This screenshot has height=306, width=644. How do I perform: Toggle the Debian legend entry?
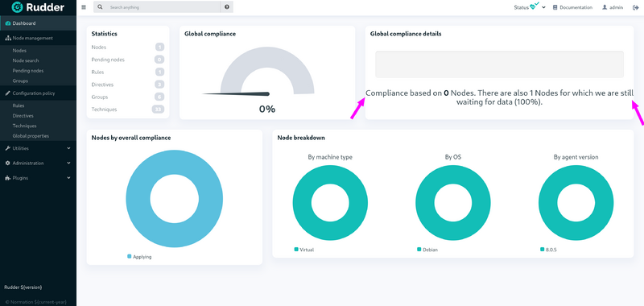(x=427, y=250)
